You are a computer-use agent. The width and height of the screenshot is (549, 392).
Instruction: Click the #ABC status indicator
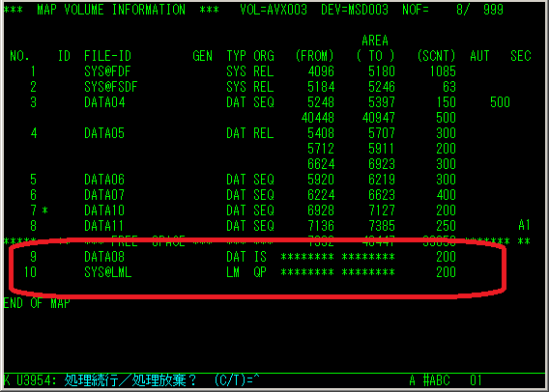(437, 380)
